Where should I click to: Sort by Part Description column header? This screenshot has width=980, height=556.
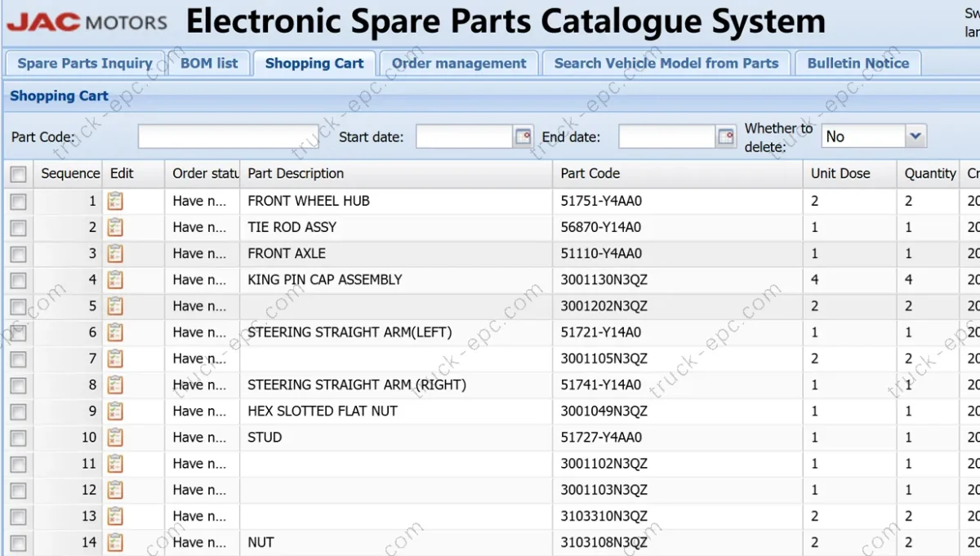[296, 173]
